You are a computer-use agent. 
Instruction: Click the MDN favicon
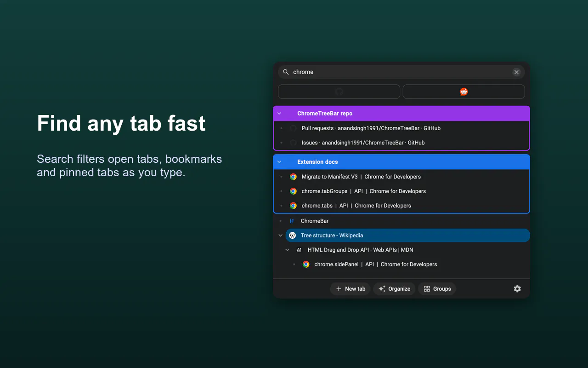299,250
